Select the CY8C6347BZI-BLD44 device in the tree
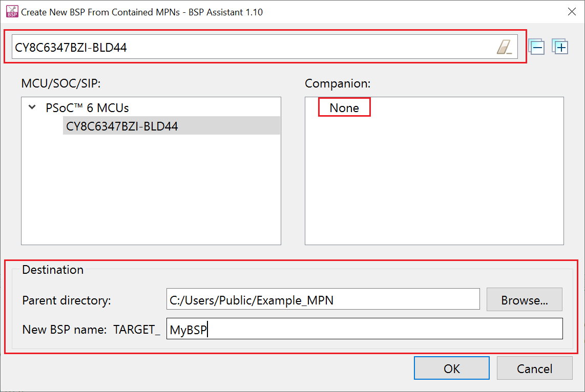585x392 pixels. click(172, 126)
